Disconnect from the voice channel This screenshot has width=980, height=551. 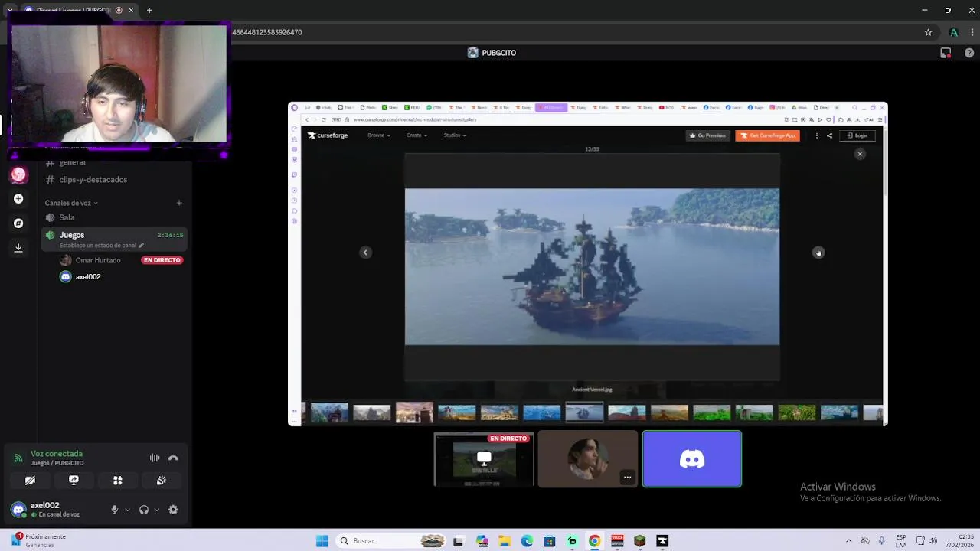click(x=173, y=458)
